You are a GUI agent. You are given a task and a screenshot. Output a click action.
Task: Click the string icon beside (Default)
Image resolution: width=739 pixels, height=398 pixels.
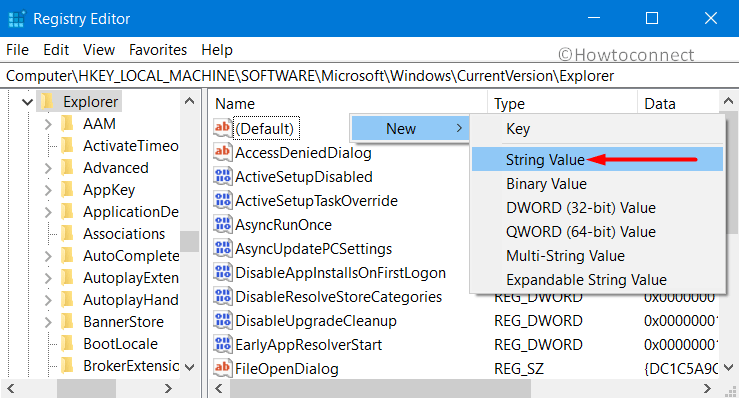tap(222, 128)
